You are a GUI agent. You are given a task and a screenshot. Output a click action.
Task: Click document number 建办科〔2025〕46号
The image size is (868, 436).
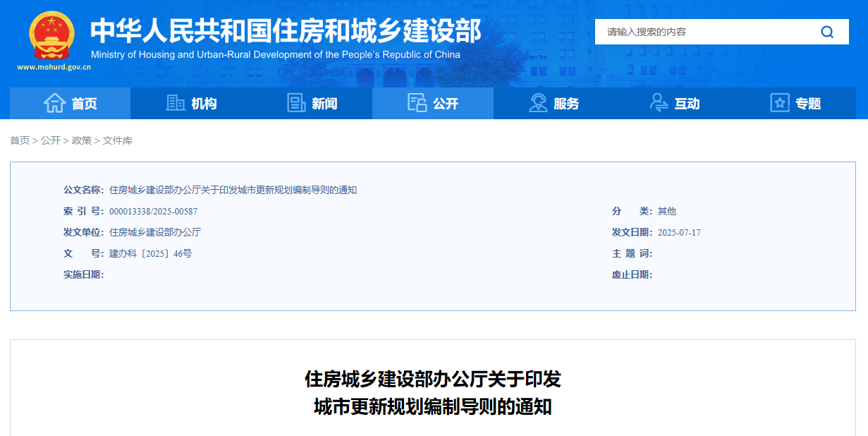click(x=150, y=253)
